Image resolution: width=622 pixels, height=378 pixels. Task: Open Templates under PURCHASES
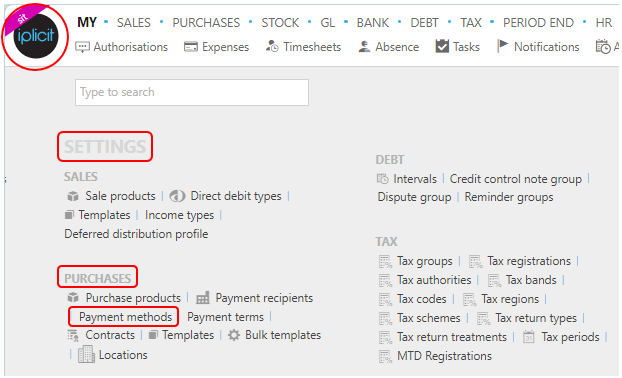tap(188, 335)
